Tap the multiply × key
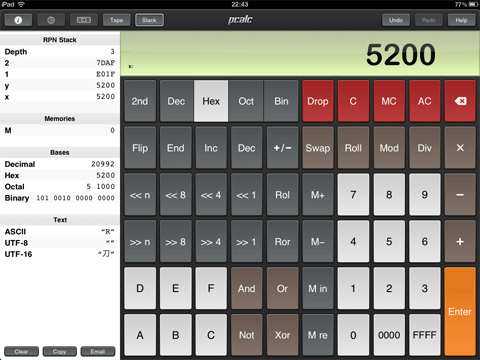This screenshot has width=480, height=360. coord(460,148)
